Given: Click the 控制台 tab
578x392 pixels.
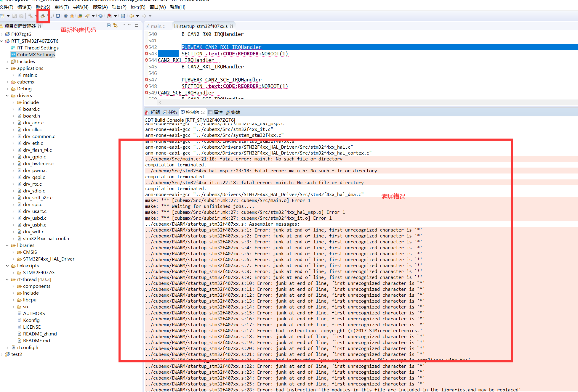Looking at the screenshot, I should tap(193, 112).
